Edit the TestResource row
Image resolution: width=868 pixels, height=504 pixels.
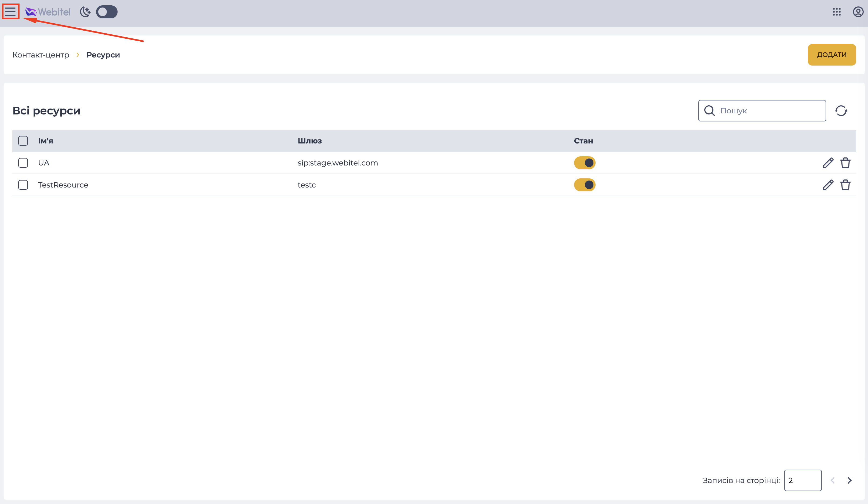pyautogui.click(x=828, y=185)
